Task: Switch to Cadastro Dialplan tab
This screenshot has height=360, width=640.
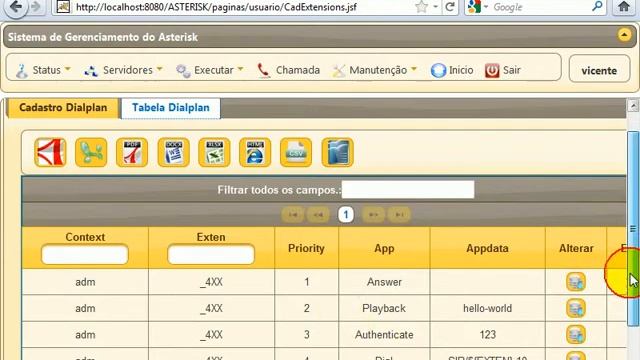Action: pos(63,108)
